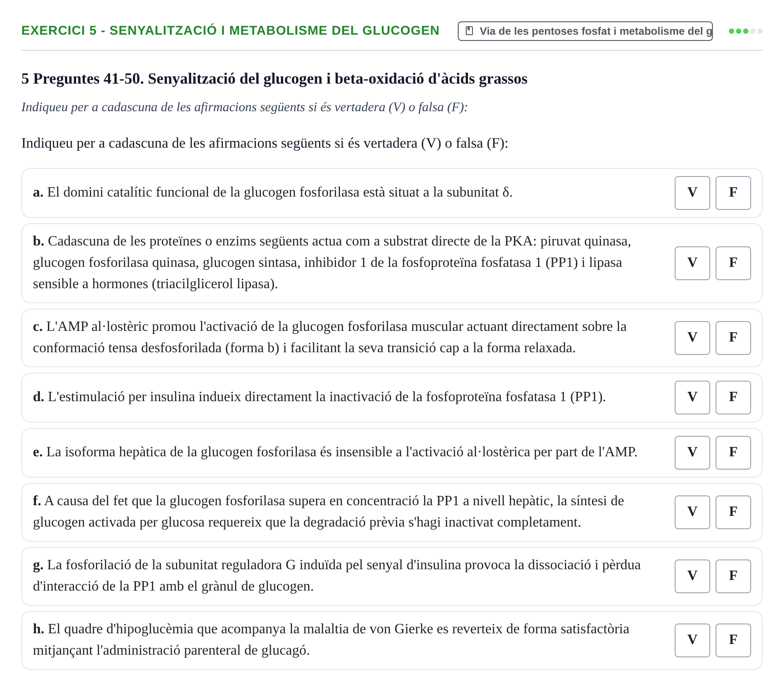Image resolution: width=784 pixels, height=692 pixels.
Task: Click statement a text about subunitat δ
Action: coord(273,192)
